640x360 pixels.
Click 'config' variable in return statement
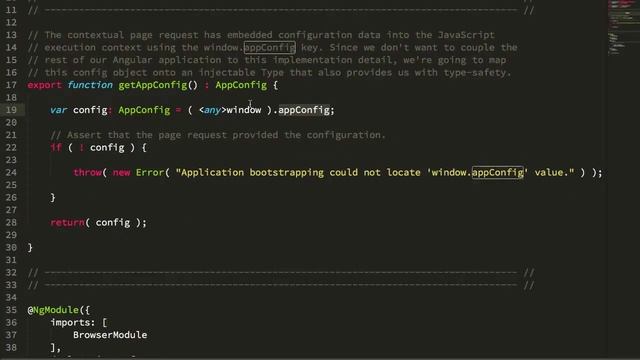(113, 222)
